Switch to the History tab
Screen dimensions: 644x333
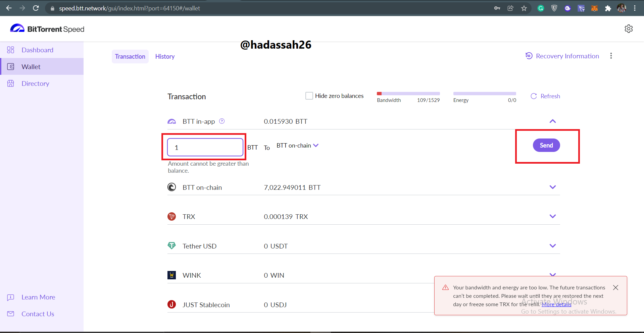(x=165, y=56)
